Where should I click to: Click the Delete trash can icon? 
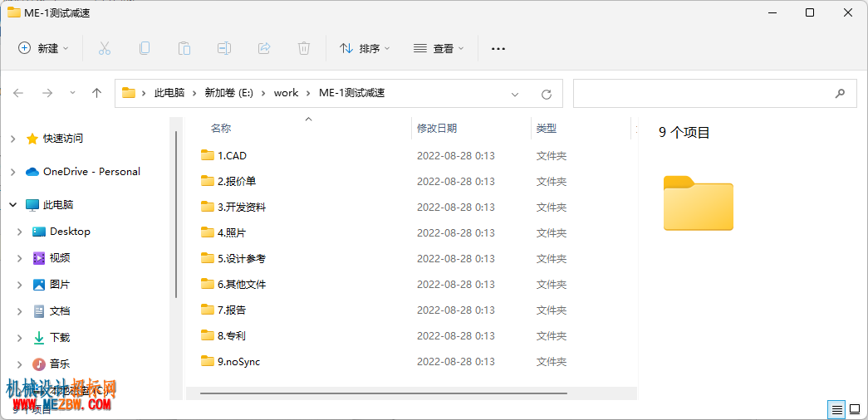point(304,49)
